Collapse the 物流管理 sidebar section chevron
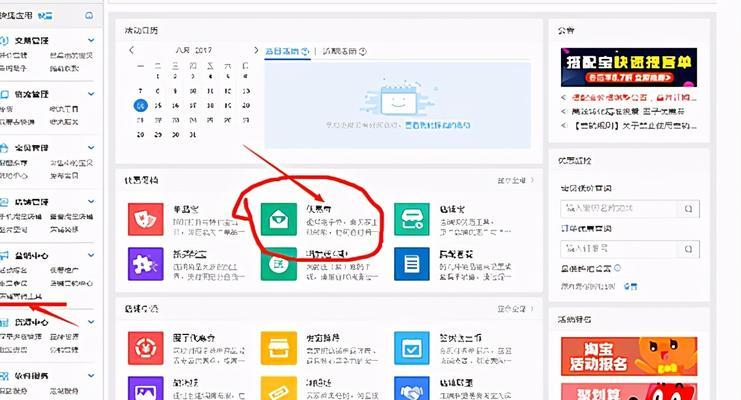 pos(91,94)
